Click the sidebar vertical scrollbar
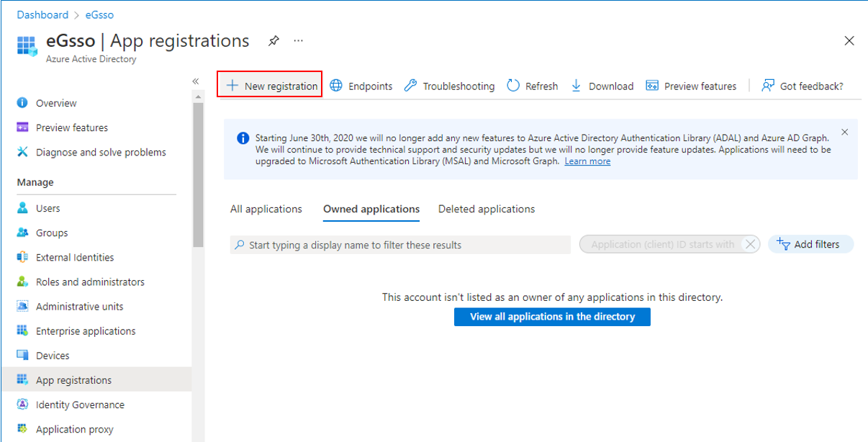Screen dimensions: 868x442 click(x=199, y=175)
